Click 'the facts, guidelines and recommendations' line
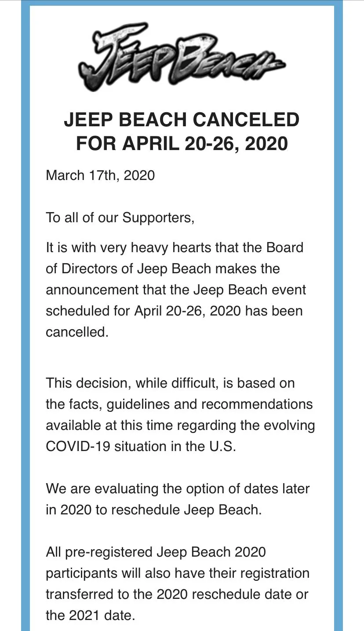The image size is (364, 631). 179,404
